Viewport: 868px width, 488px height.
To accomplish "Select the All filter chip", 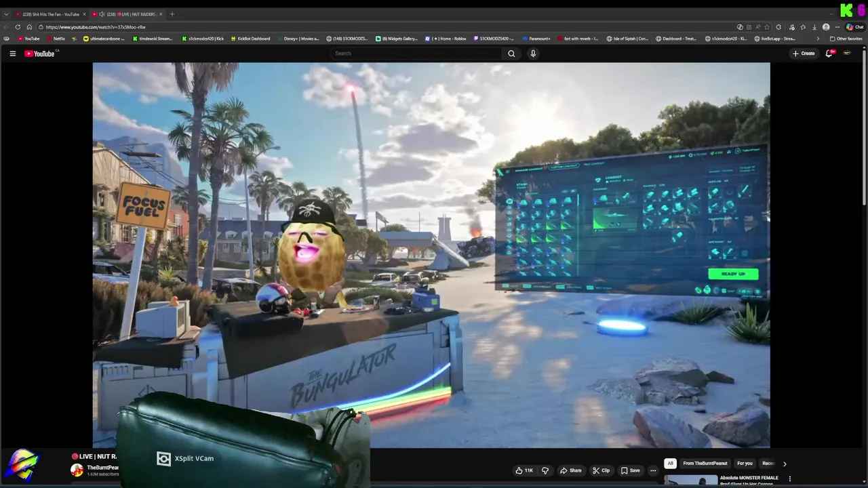I will click(670, 464).
